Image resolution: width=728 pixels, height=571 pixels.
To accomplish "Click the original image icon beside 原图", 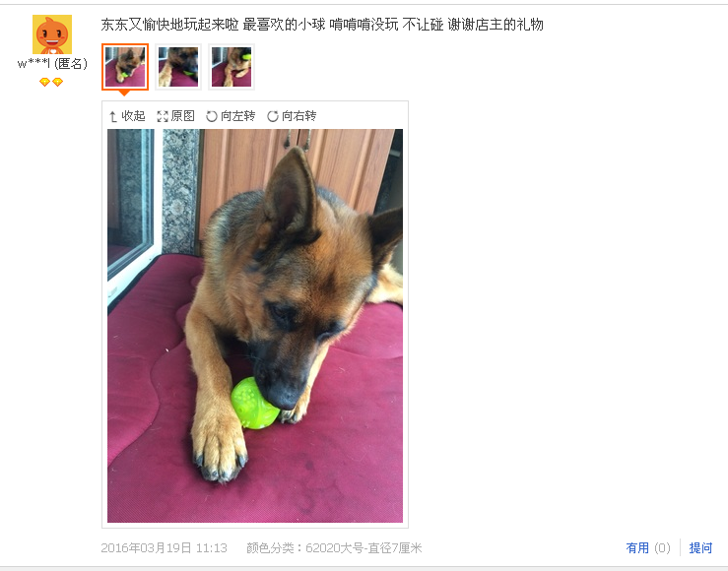I will coord(163,116).
